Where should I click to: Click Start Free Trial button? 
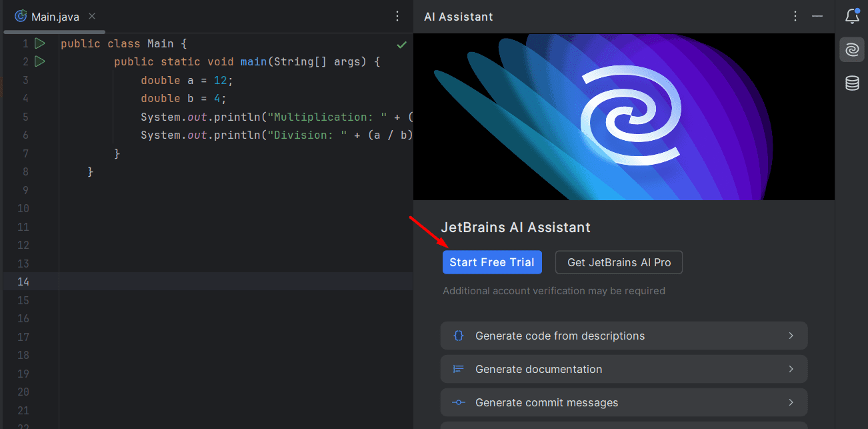tap(492, 262)
